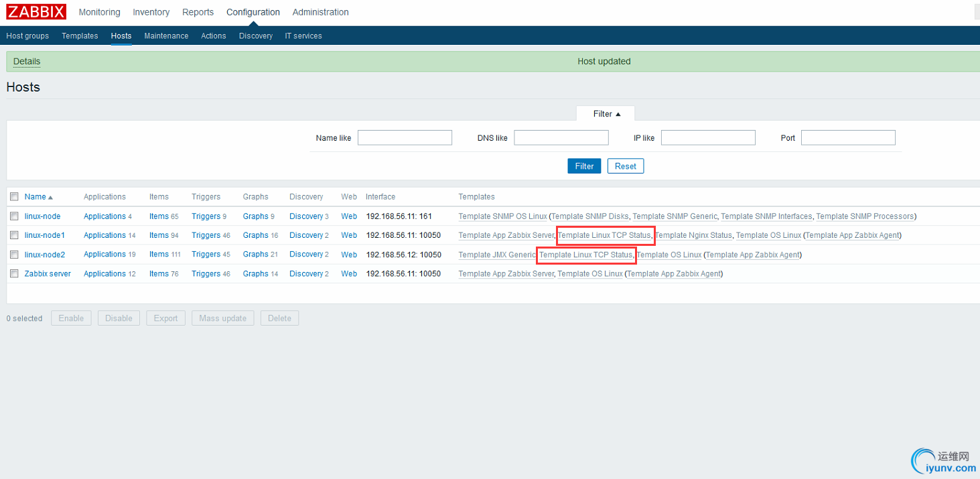Click the Delete hosts button
Screen dimensions: 980x479
(279, 318)
